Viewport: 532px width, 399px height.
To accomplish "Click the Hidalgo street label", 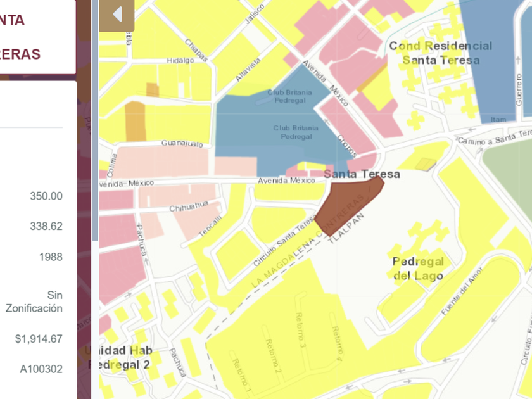I will [x=180, y=60].
